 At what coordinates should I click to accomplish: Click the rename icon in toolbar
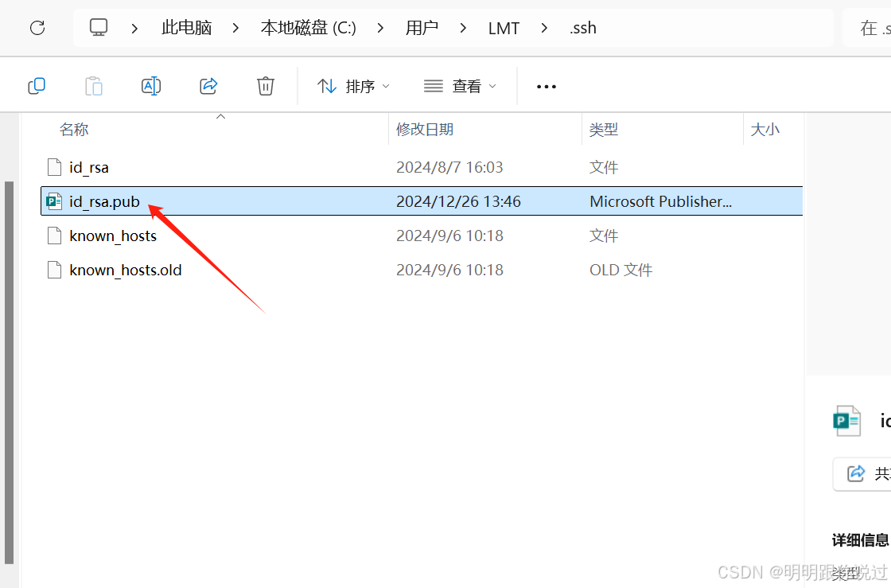(151, 87)
